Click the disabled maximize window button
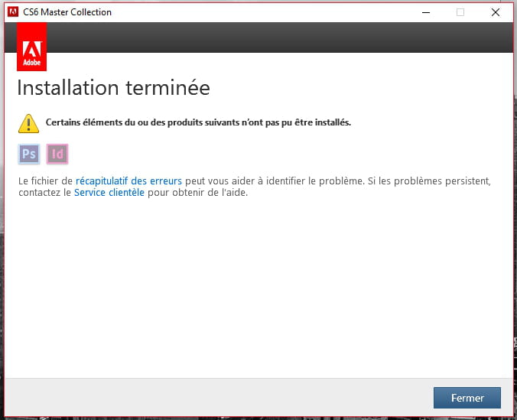 460,12
